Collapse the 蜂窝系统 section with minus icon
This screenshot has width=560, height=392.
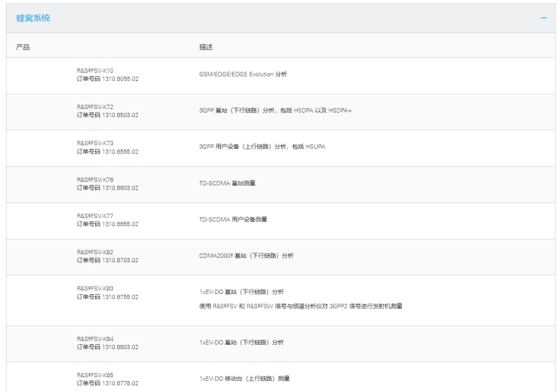point(543,18)
